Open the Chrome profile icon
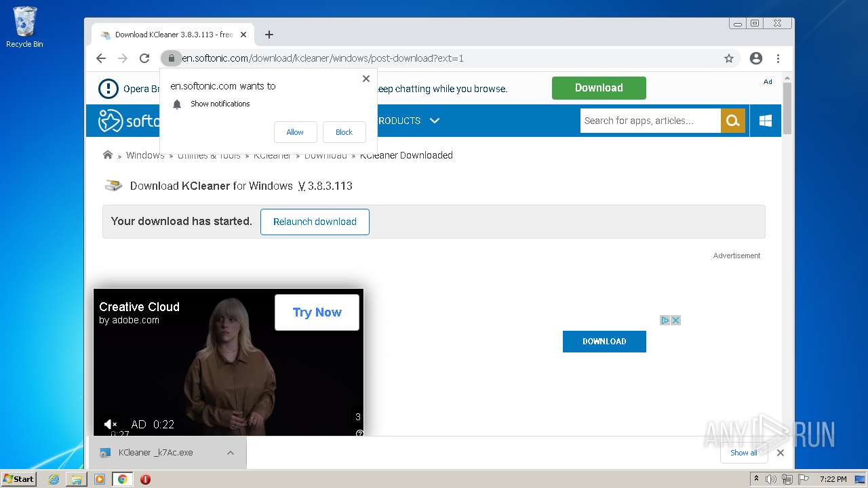 [x=756, y=58]
